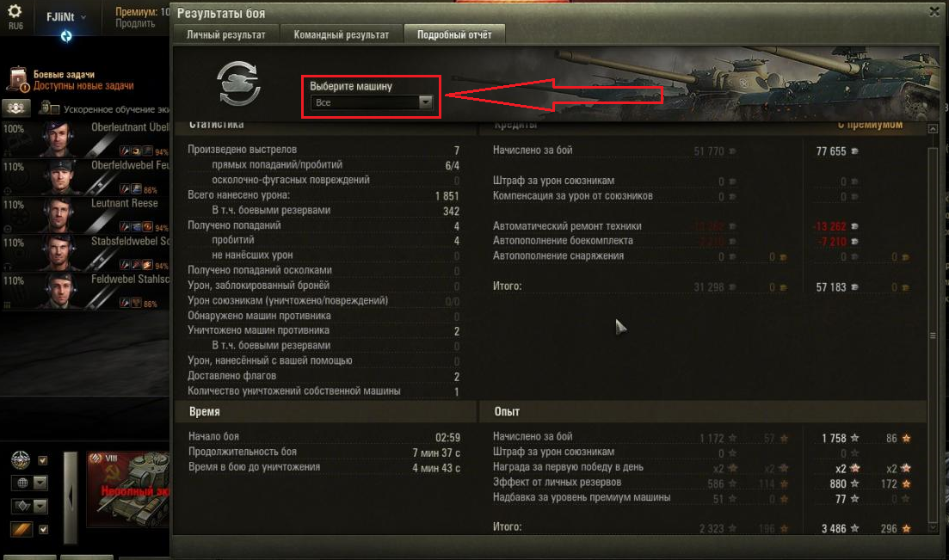Uncheck the checkbox beside striped premium icon

[x=43, y=529]
